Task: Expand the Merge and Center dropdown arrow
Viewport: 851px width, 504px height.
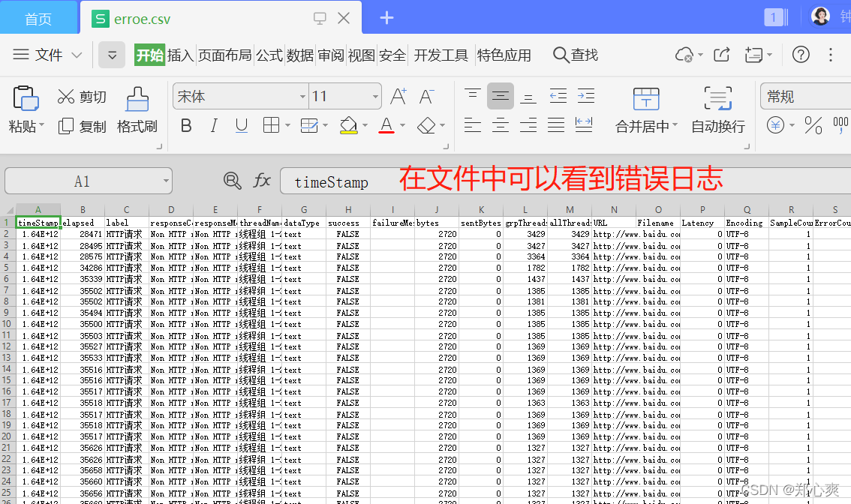Action: [x=675, y=125]
